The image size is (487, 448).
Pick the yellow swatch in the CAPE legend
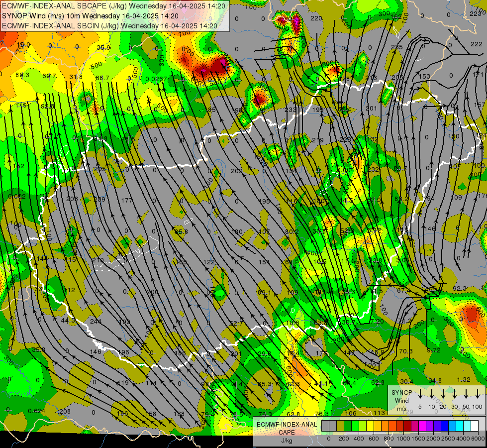click(x=370, y=426)
